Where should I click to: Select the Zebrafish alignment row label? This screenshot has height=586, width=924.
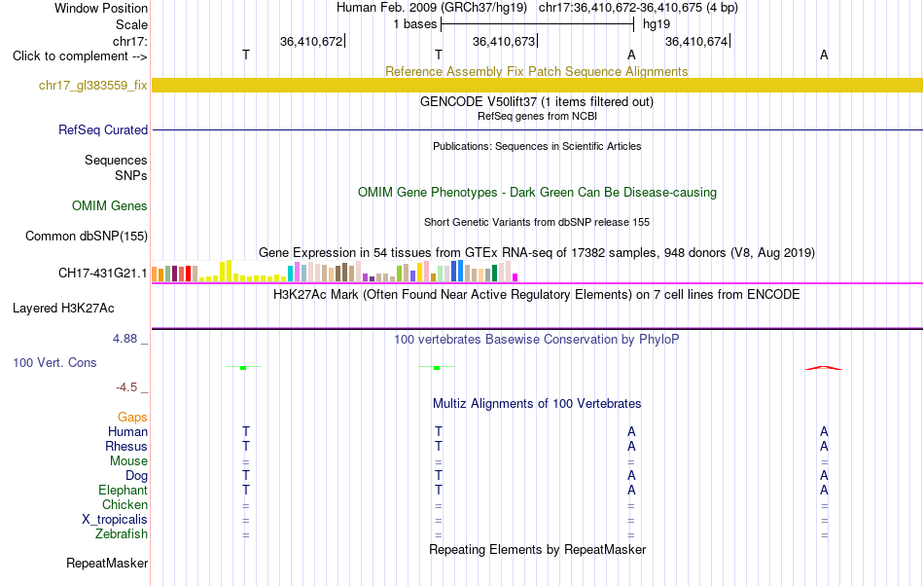[122, 534]
